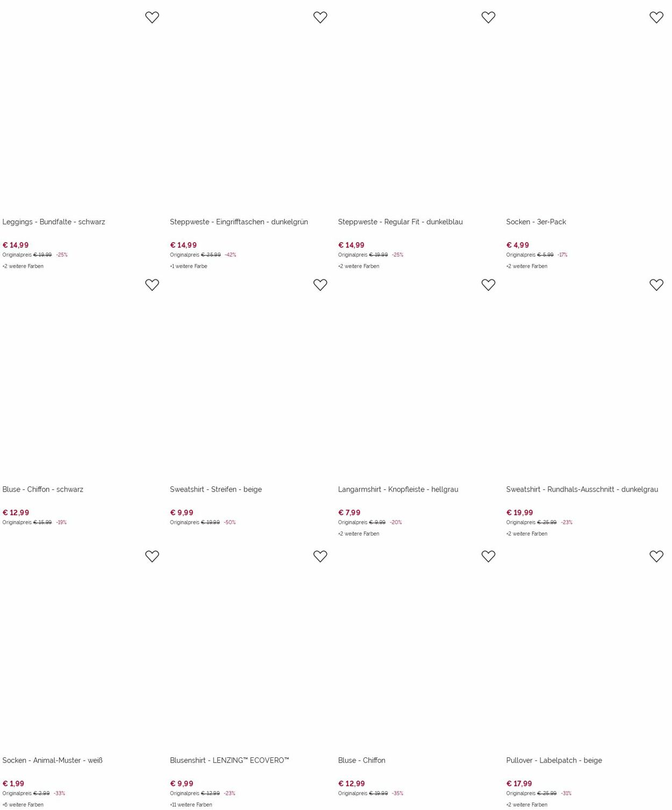
Task: Favorite the Steppweste Eingrifftaschen dunkelgrün item
Action: click(320, 17)
